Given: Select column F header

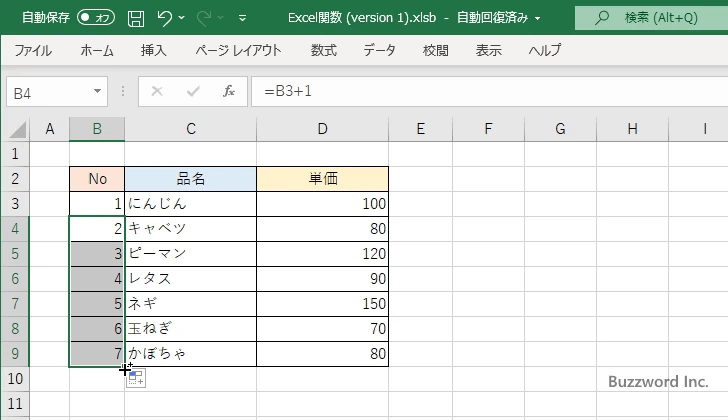Looking at the screenshot, I should point(488,129).
